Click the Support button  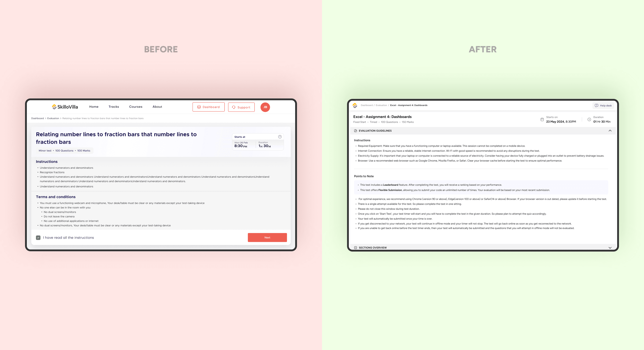[241, 107]
